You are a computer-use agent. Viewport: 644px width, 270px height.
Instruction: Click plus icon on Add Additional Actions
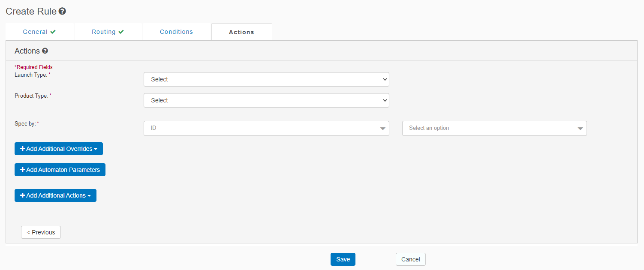23,195
